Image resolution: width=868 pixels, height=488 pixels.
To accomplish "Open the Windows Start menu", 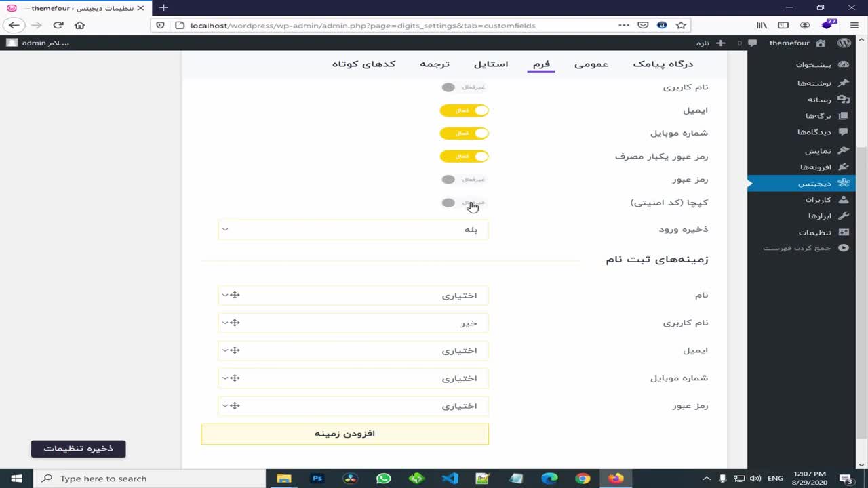I will coord(16,479).
